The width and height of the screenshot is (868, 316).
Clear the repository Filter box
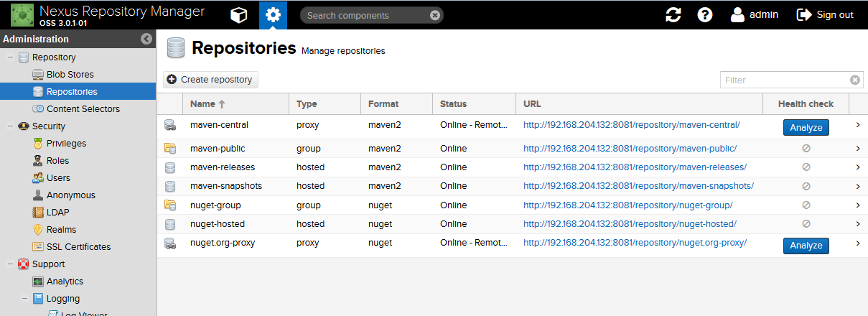click(854, 80)
